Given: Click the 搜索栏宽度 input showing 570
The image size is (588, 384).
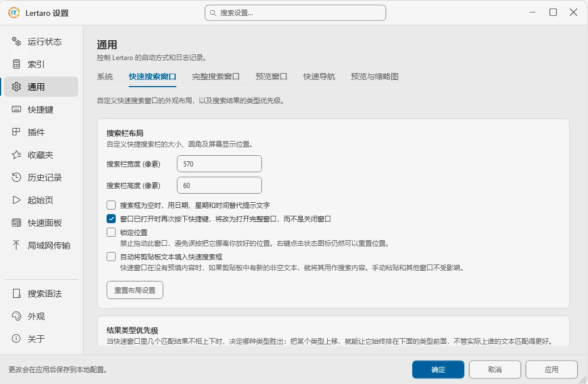Looking at the screenshot, I should pos(219,164).
